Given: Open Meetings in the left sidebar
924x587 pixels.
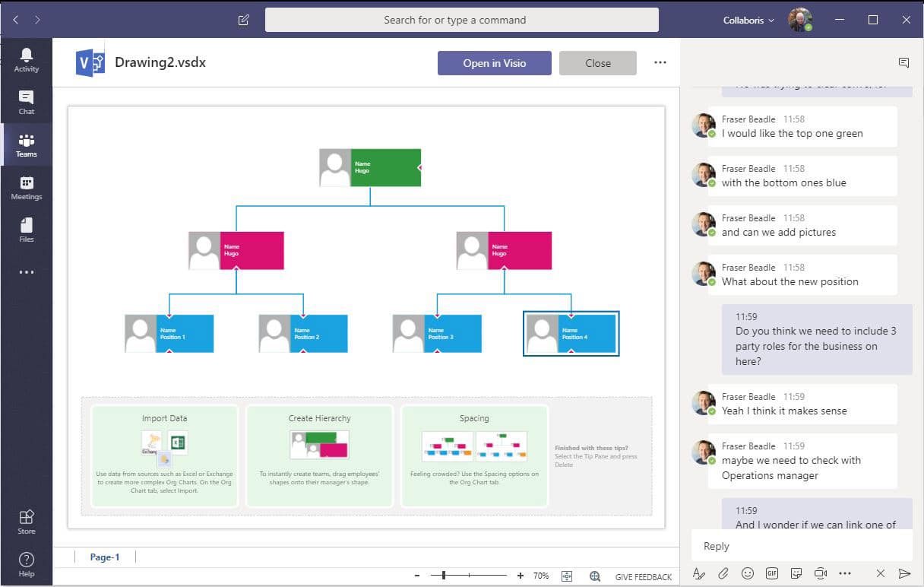Looking at the screenshot, I should [26, 187].
